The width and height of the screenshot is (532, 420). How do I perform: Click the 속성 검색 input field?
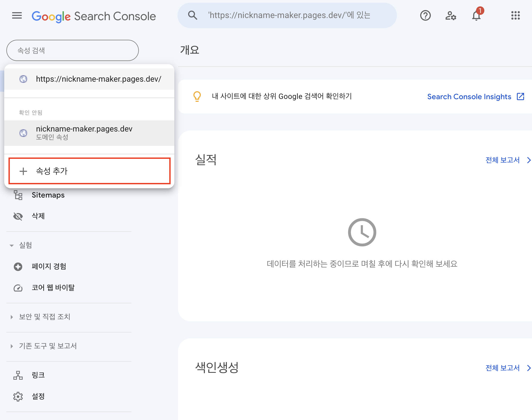72,50
